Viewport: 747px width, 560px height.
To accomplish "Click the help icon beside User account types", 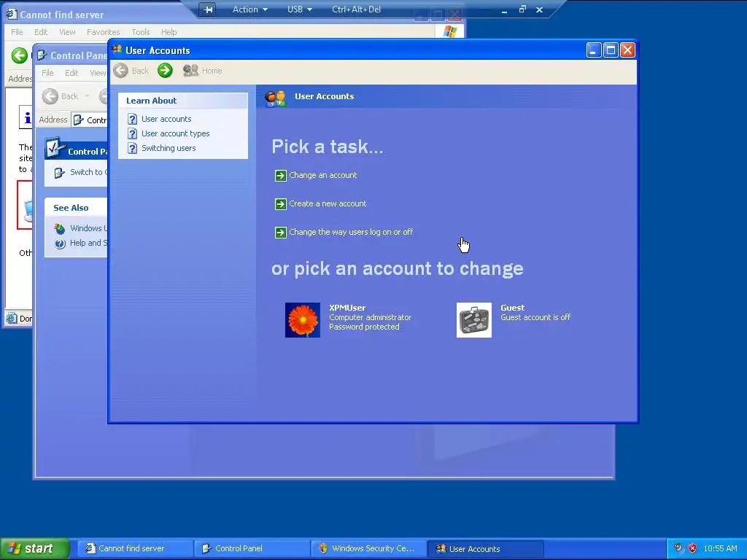I will [133, 134].
